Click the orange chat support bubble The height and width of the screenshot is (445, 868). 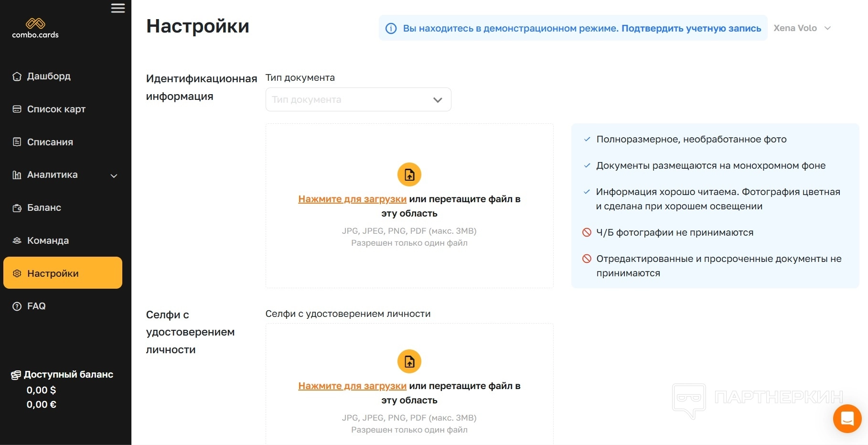[847, 419]
